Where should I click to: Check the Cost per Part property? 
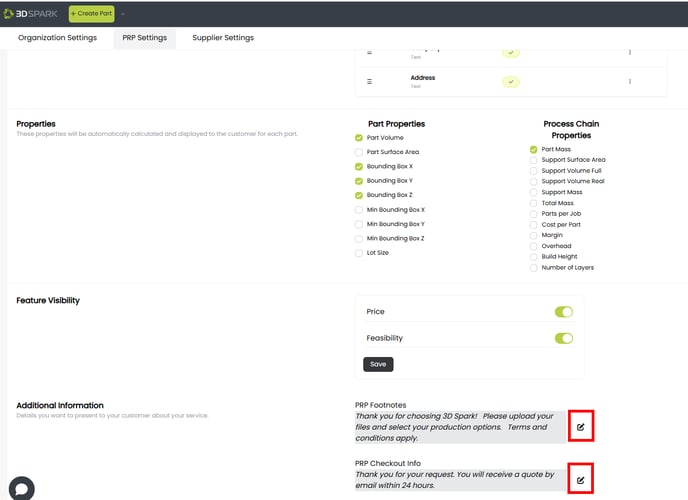point(533,225)
